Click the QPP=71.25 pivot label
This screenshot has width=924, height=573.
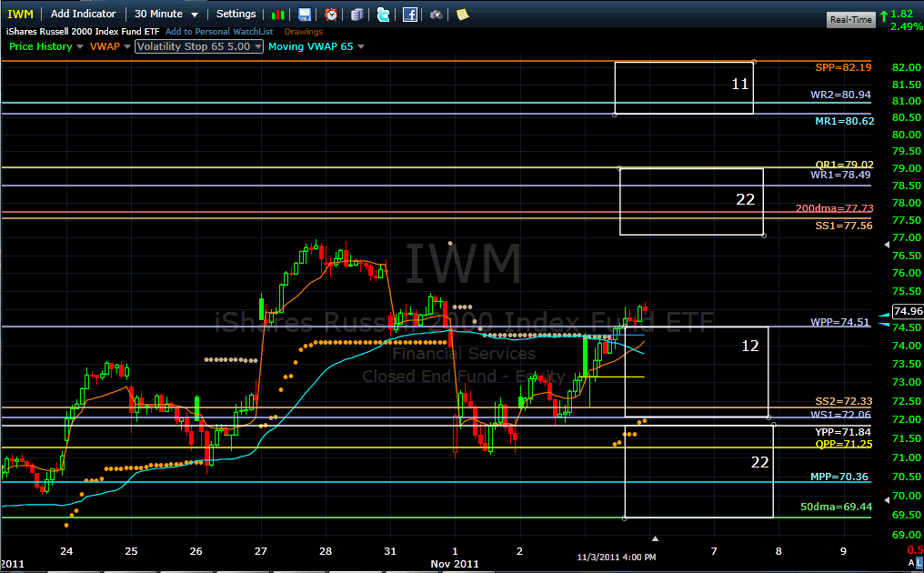(844, 444)
